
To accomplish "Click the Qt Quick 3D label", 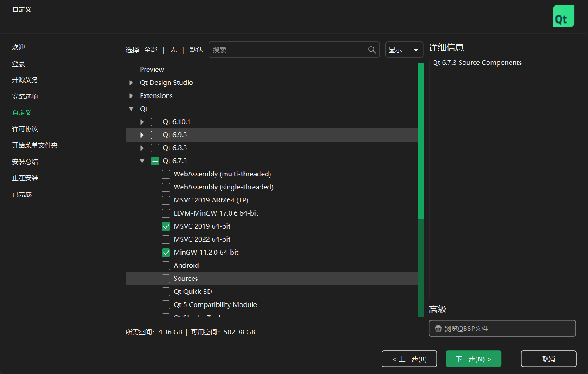I will pyautogui.click(x=193, y=292).
